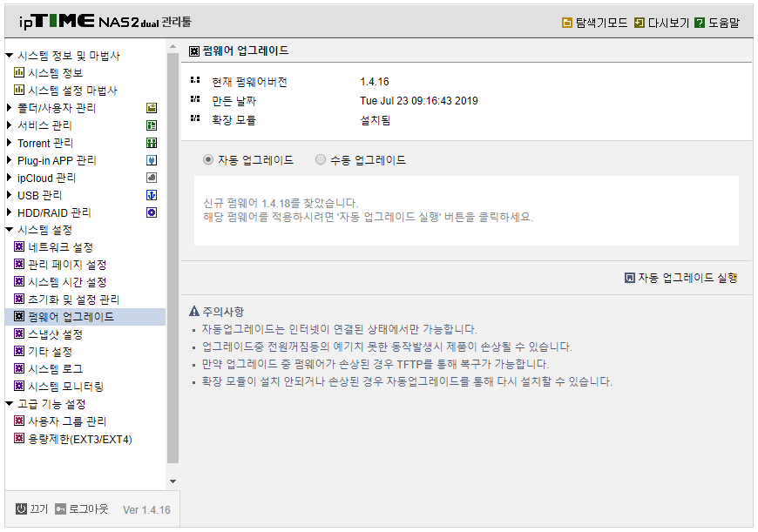The width and height of the screenshot is (758, 532).
Task: Click the purple icon beside 관리 페이지 설정
Action: [x=19, y=265]
